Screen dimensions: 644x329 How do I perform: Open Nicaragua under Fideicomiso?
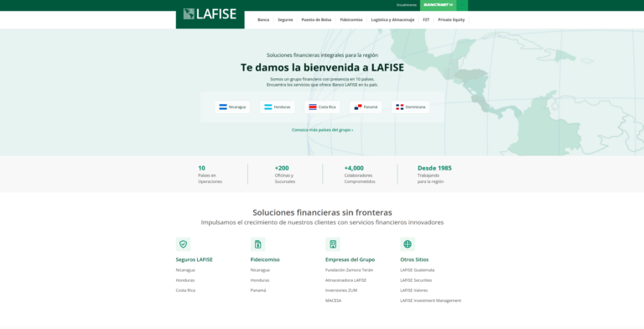click(260, 270)
